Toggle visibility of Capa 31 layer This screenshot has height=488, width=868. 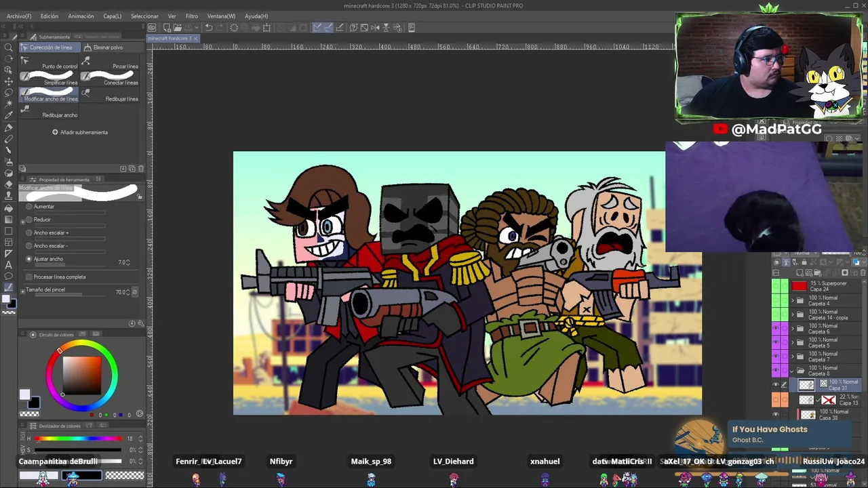click(776, 385)
